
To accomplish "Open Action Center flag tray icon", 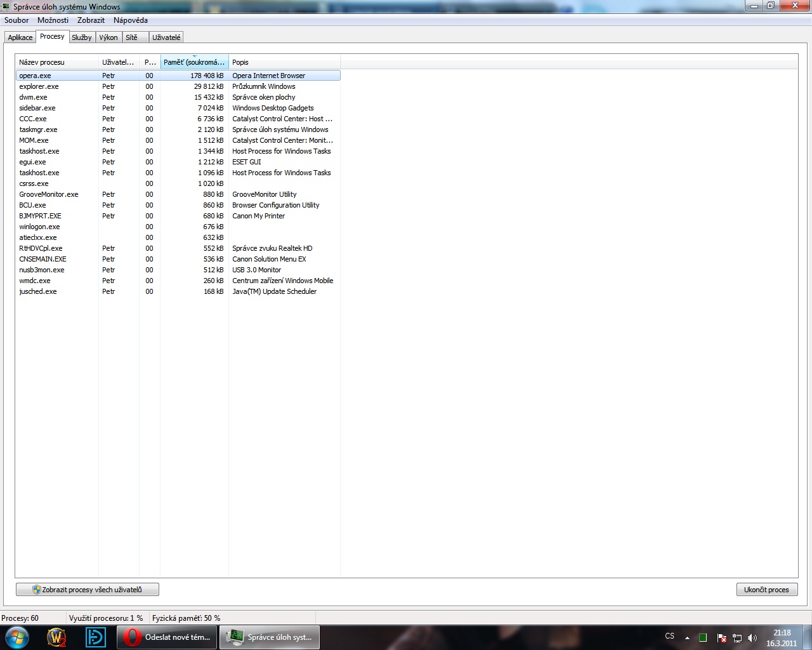I will (x=721, y=637).
